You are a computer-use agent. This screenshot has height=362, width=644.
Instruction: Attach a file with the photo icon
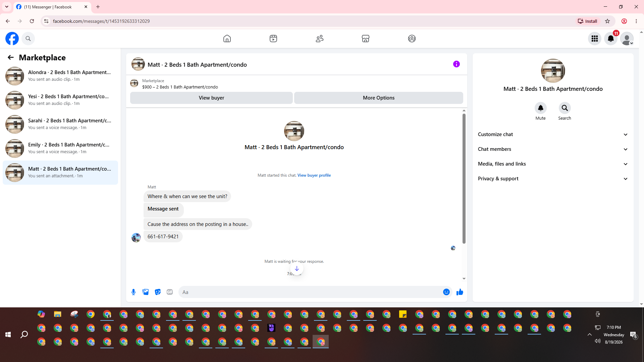(x=146, y=292)
